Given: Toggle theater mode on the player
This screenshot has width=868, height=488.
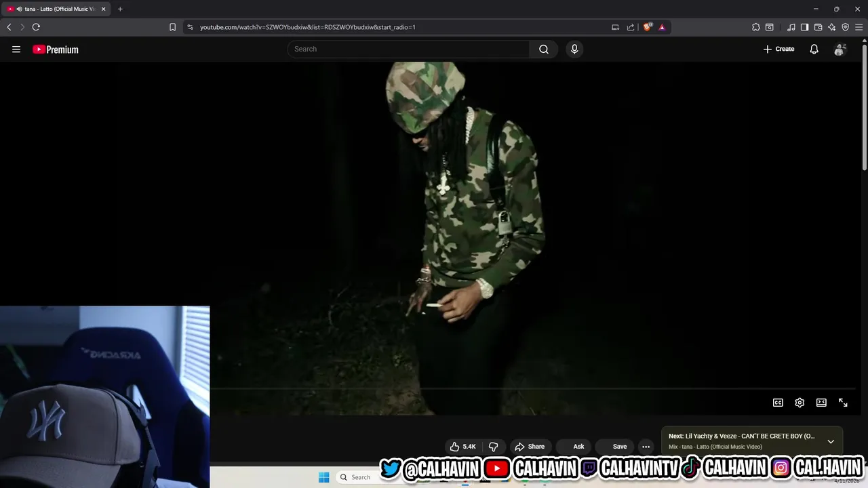Looking at the screenshot, I should (821, 403).
